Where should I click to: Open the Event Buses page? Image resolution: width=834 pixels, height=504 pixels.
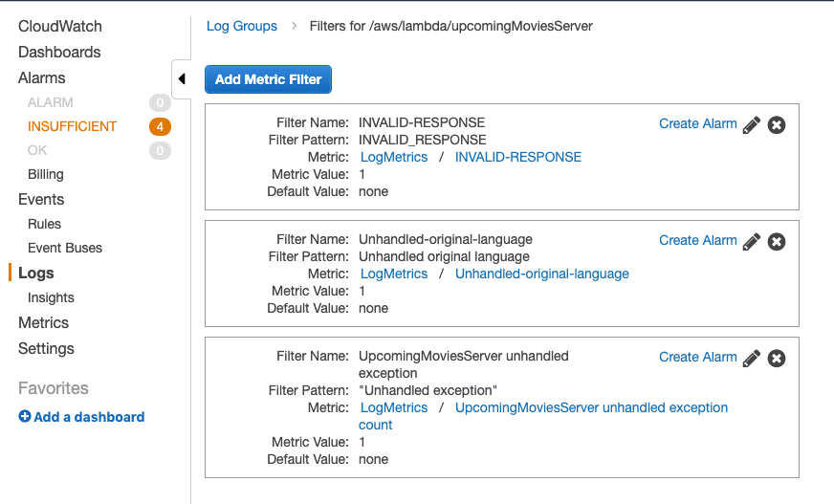[x=65, y=248]
